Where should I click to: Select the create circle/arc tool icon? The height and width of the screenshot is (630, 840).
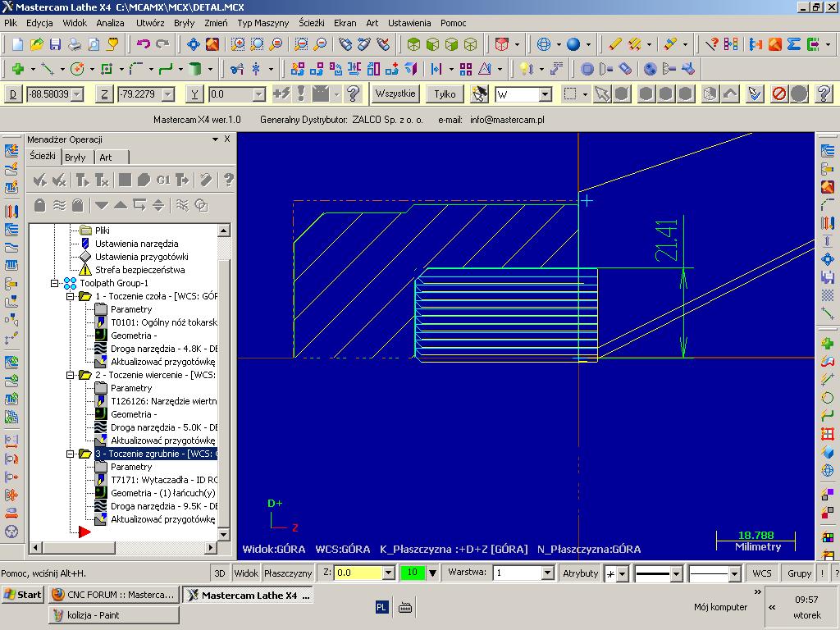click(77, 69)
